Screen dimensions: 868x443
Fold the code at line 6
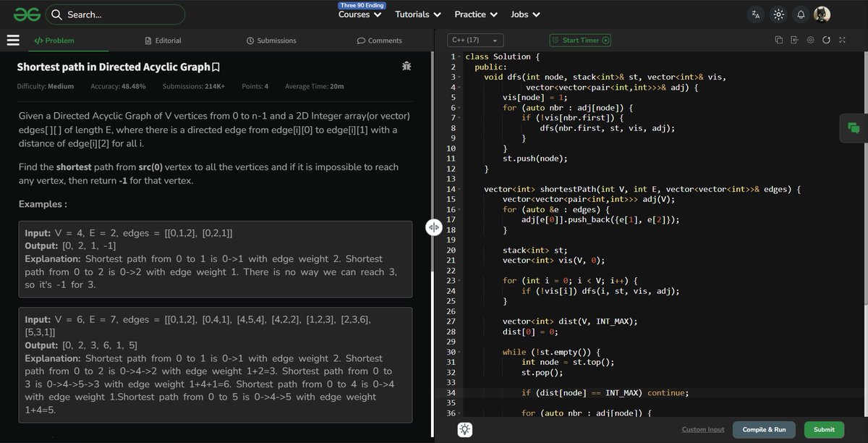[x=461, y=107]
